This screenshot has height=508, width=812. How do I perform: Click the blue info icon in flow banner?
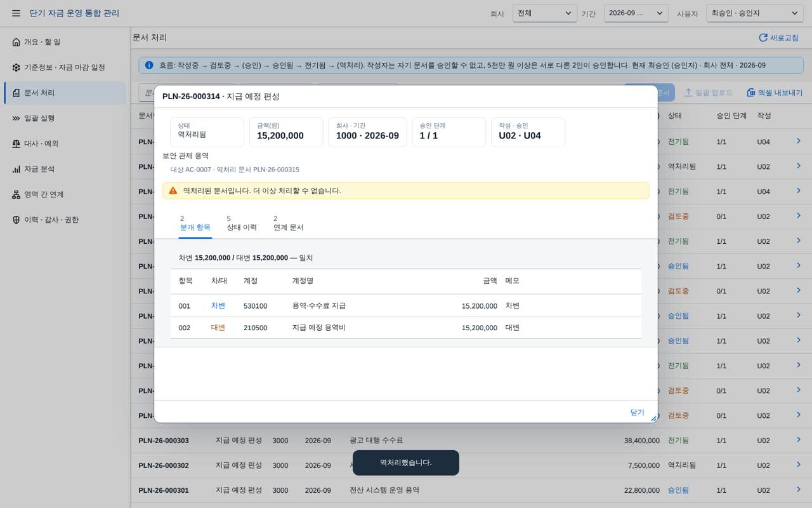[x=149, y=65]
